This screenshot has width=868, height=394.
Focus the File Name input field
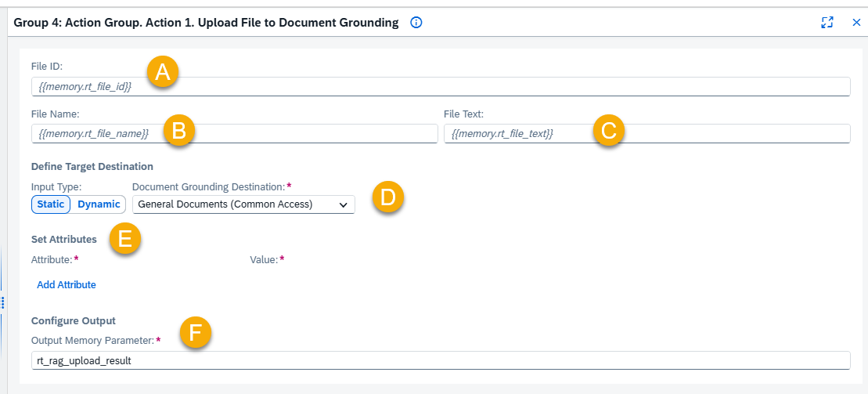click(x=235, y=133)
